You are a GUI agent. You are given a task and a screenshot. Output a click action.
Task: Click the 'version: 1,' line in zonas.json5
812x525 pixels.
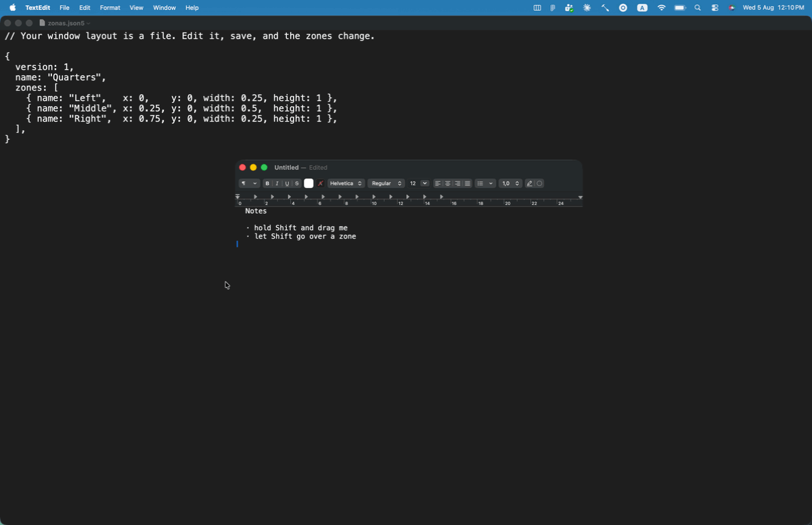tap(45, 67)
